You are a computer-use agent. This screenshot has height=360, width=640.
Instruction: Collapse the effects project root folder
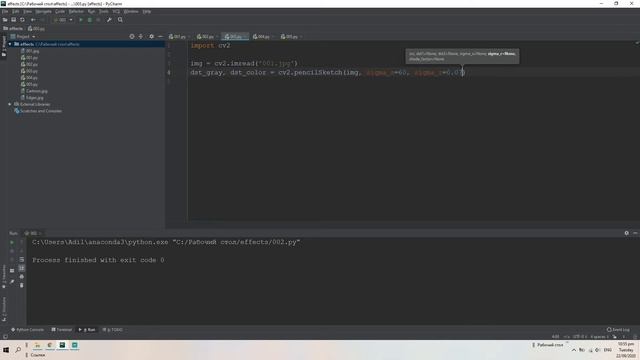[x=10, y=44]
